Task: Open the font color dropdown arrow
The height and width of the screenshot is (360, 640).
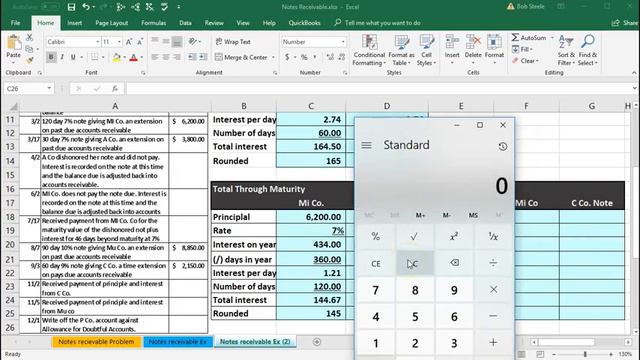Action: 141,57
